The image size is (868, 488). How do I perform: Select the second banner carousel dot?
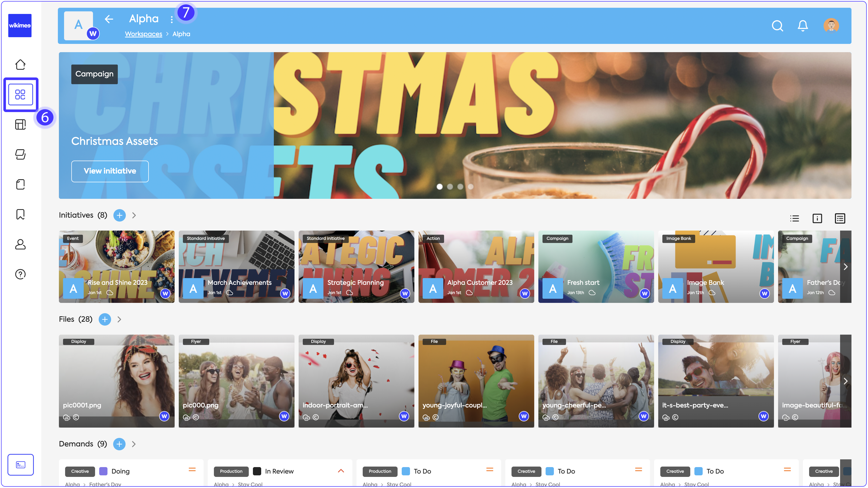pyautogui.click(x=450, y=187)
